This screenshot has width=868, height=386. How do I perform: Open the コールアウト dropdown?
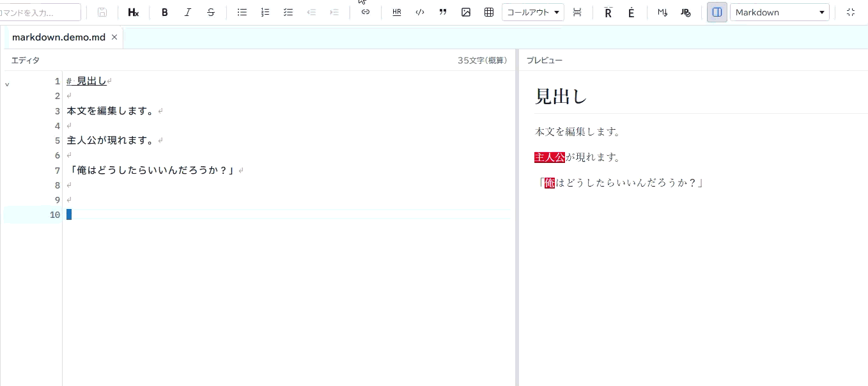pos(533,12)
